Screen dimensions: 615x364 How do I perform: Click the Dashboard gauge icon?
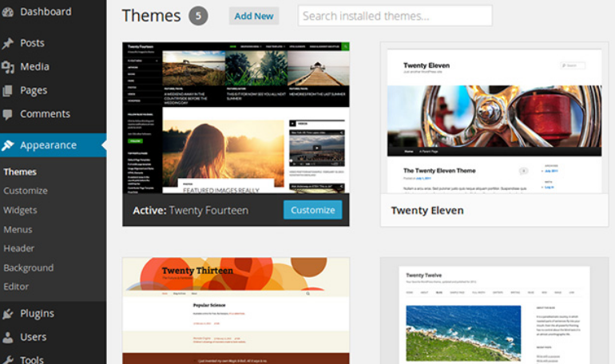click(8, 12)
